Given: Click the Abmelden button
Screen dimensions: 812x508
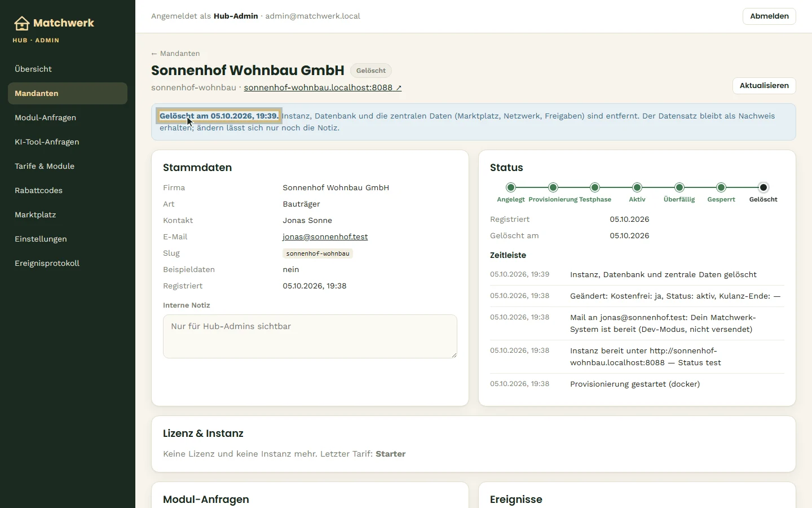Looking at the screenshot, I should pos(769,16).
